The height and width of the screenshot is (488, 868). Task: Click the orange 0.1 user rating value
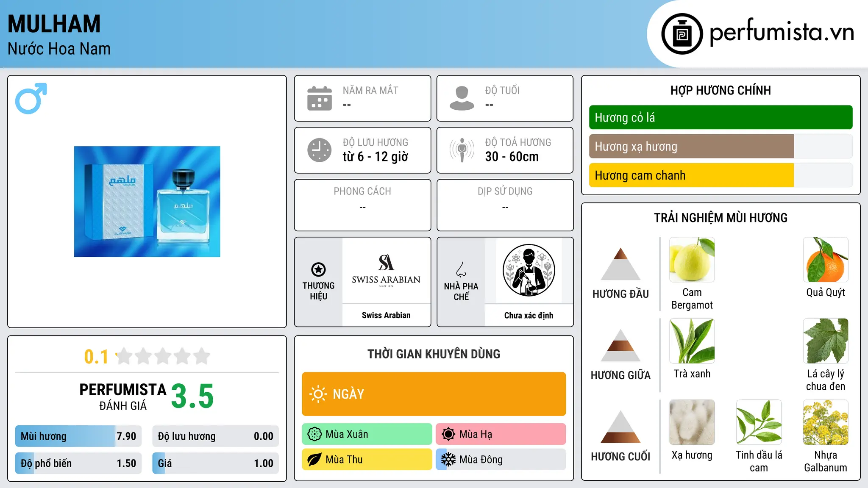point(96,357)
